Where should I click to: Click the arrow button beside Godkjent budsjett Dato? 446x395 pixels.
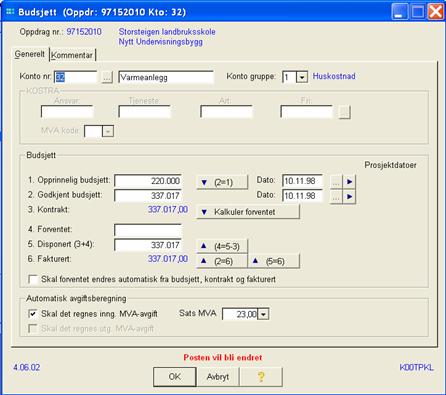pos(349,196)
